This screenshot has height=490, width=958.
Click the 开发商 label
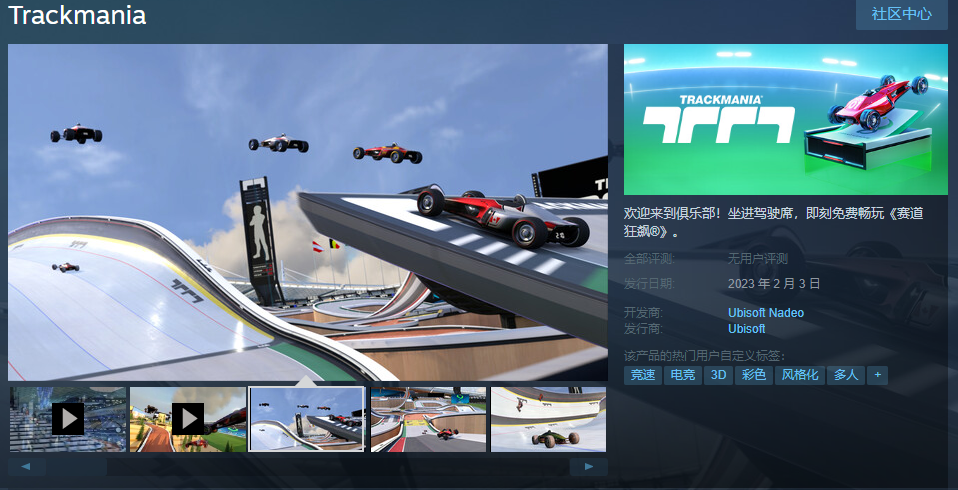click(643, 313)
